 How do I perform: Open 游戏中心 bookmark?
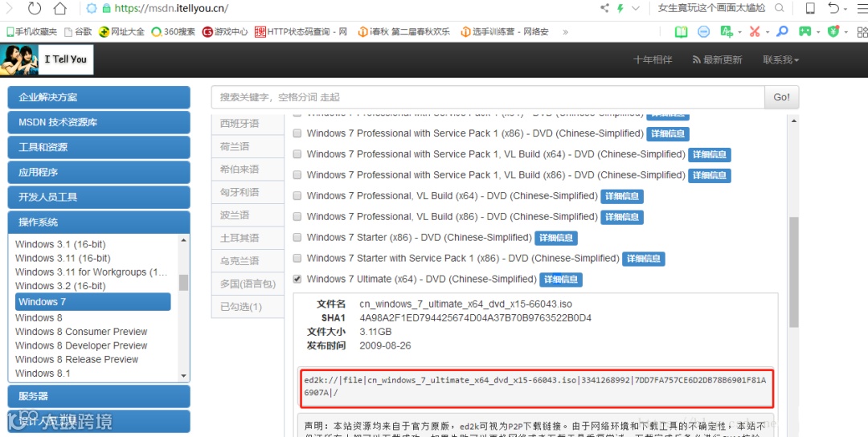(x=225, y=32)
